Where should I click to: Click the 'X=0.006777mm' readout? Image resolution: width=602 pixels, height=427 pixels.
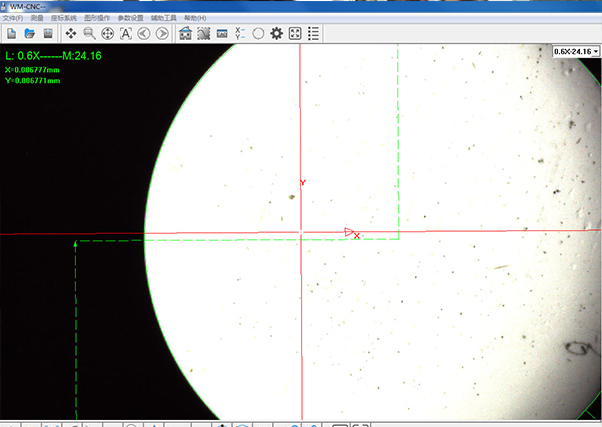32,70
